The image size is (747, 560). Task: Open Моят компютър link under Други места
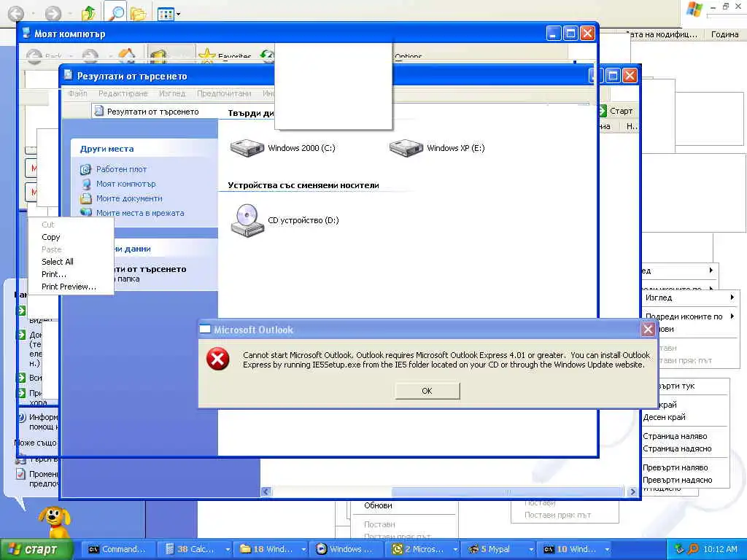coord(125,184)
